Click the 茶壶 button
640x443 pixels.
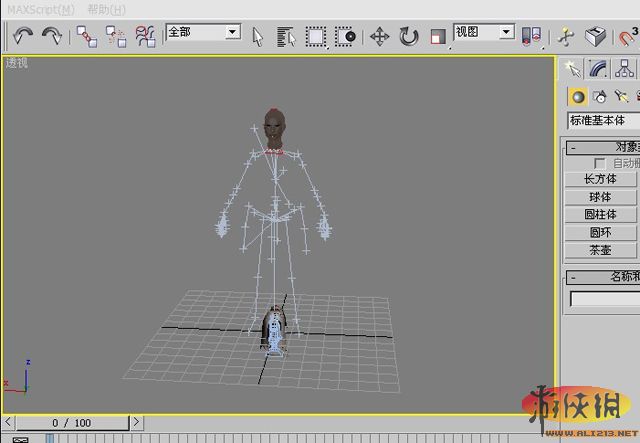click(x=600, y=250)
